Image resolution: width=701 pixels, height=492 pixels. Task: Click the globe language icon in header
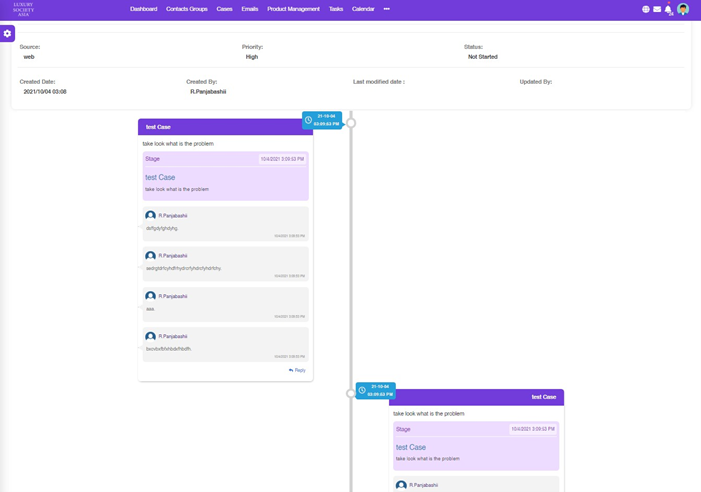646,9
